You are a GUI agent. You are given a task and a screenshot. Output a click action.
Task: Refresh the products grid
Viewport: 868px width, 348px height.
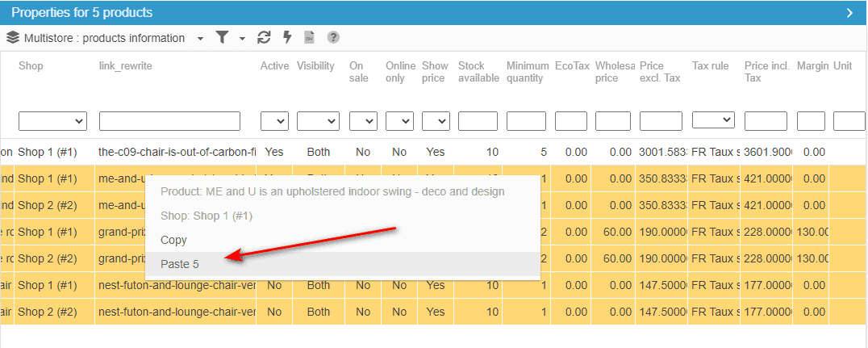264,38
